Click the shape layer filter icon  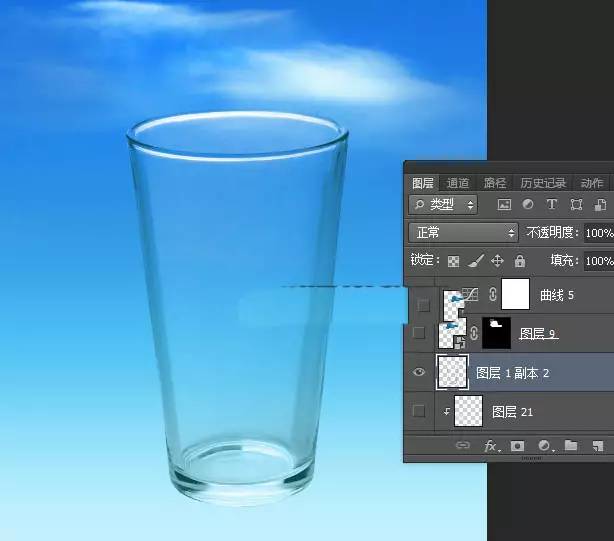tap(576, 205)
